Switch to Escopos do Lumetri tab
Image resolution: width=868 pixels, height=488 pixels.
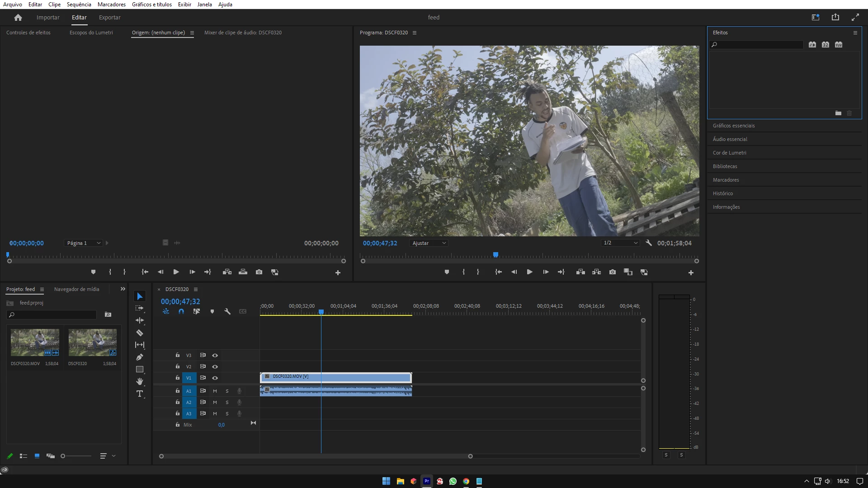coord(91,33)
